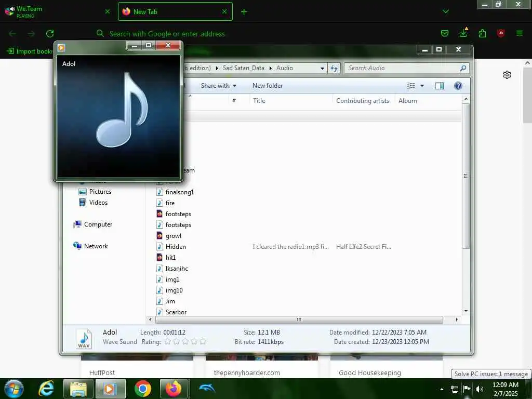Set rating with the third star
Viewport: 532px width, 399px height.
(x=185, y=341)
